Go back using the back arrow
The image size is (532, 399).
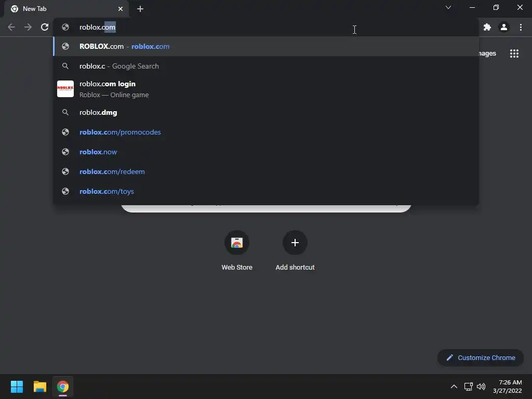click(x=11, y=27)
